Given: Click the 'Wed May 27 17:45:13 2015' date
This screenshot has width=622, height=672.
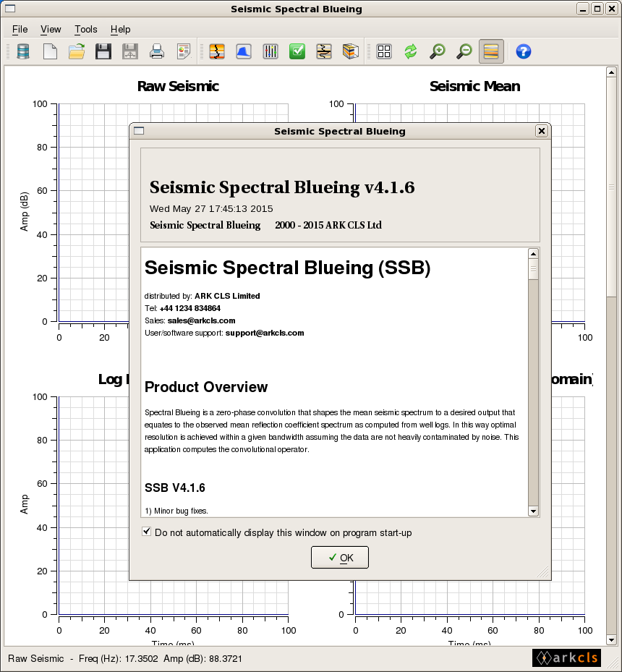Looking at the screenshot, I should [x=211, y=209].
